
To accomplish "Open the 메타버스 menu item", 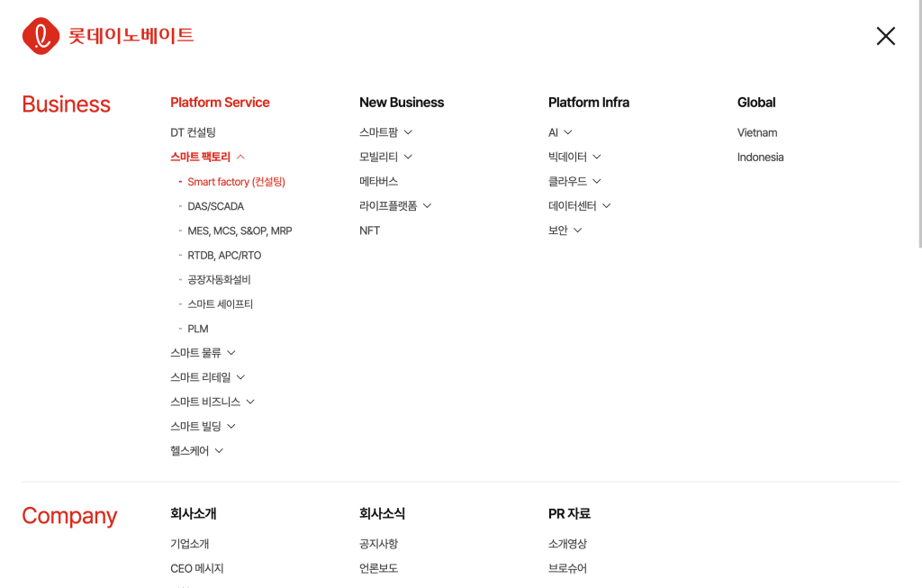I will coord(378,181).
